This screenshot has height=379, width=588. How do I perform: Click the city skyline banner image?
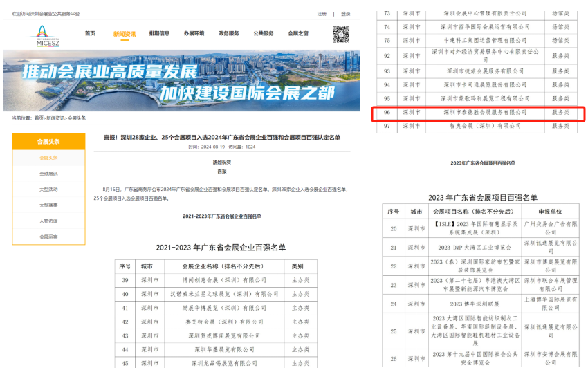click(x=181, y=80)
